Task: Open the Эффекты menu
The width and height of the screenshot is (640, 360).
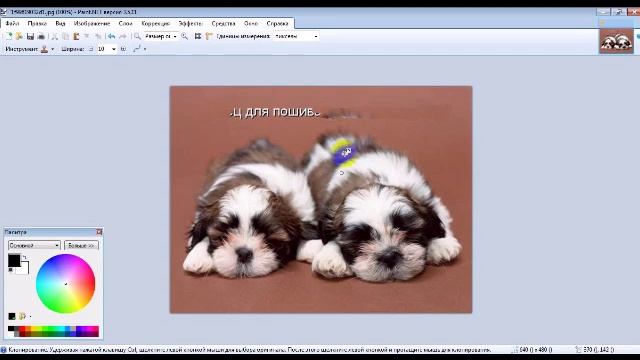Action: pyautogui.click(x=190, y=24)
